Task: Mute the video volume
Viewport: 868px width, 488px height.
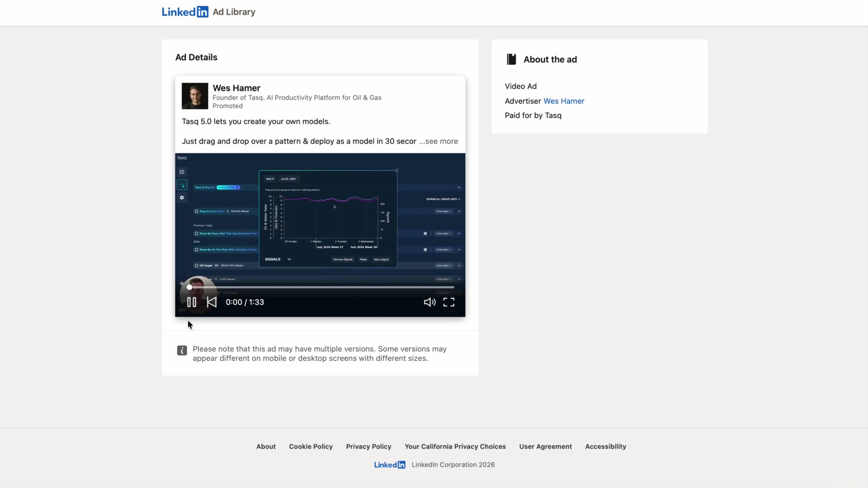Action: click(x=429, y=302)
